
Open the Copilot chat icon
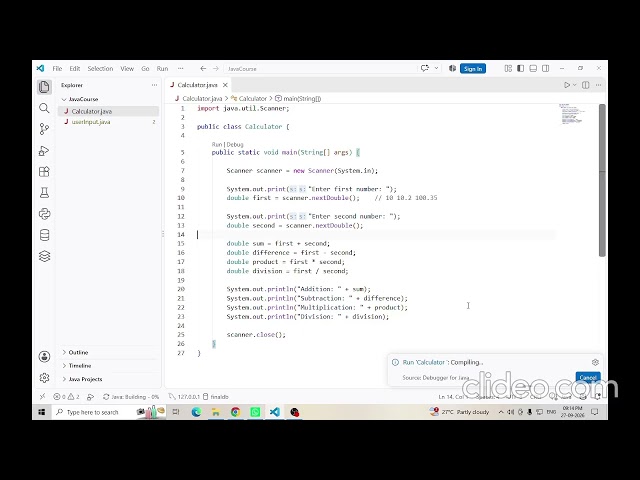click(x=424, y=69)
